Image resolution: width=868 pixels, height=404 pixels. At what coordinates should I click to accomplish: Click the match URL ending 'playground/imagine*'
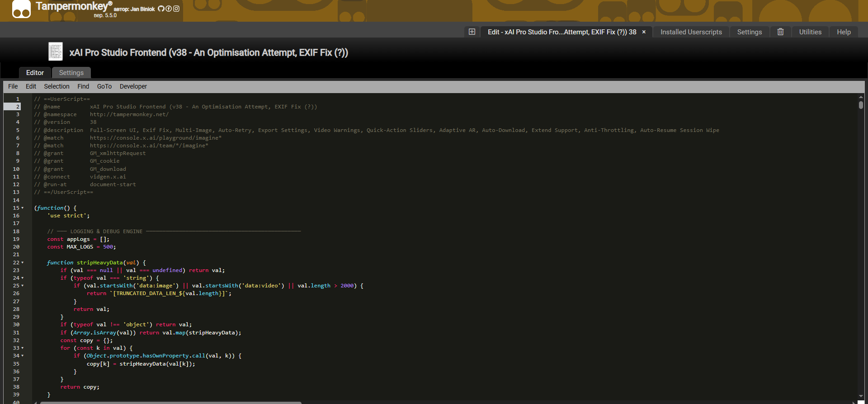(156, 138)
